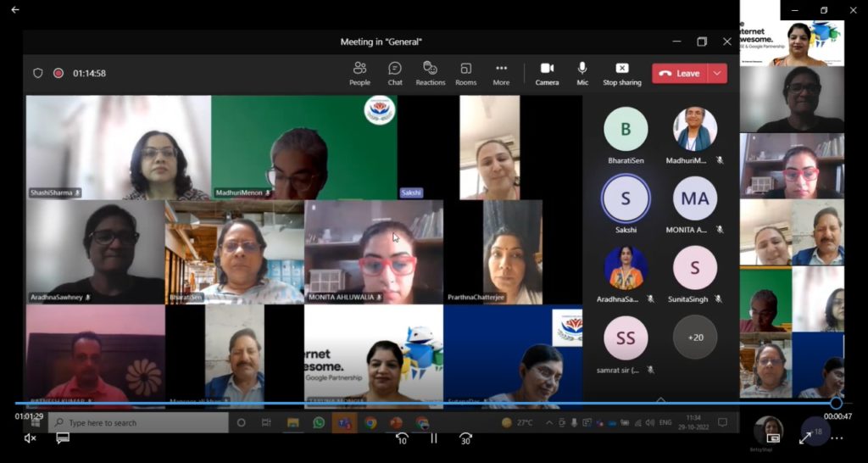Click the red Leave button
Image resolution: width=868 pixels, height=463 pixels.
680,73
